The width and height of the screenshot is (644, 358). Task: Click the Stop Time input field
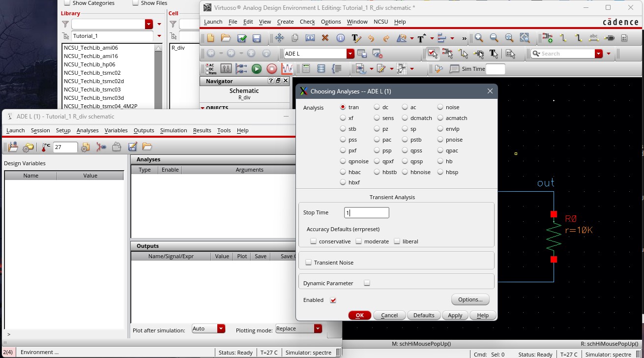pos(367,212)
